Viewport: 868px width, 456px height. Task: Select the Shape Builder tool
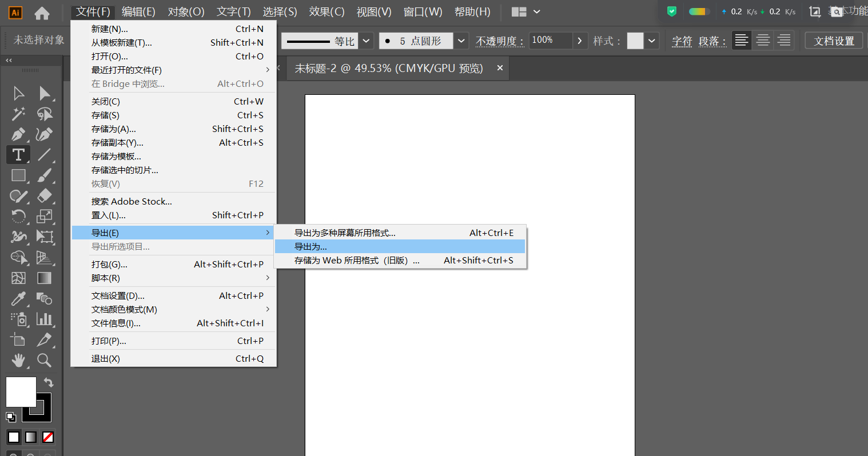(18, 257)
